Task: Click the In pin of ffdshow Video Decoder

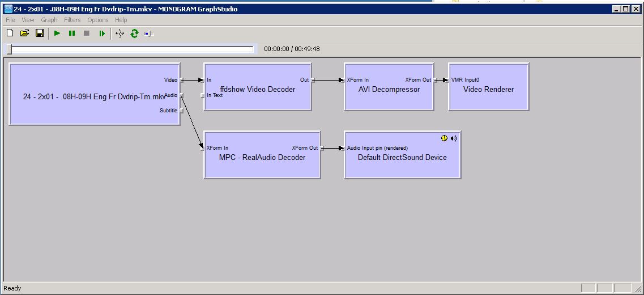Action: (202, 80)
